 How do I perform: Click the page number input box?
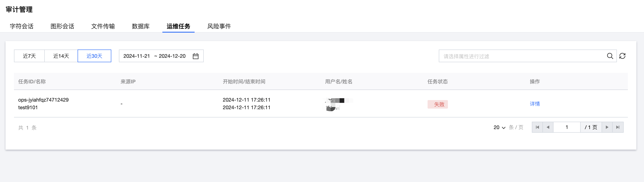[x=566, y=127]
